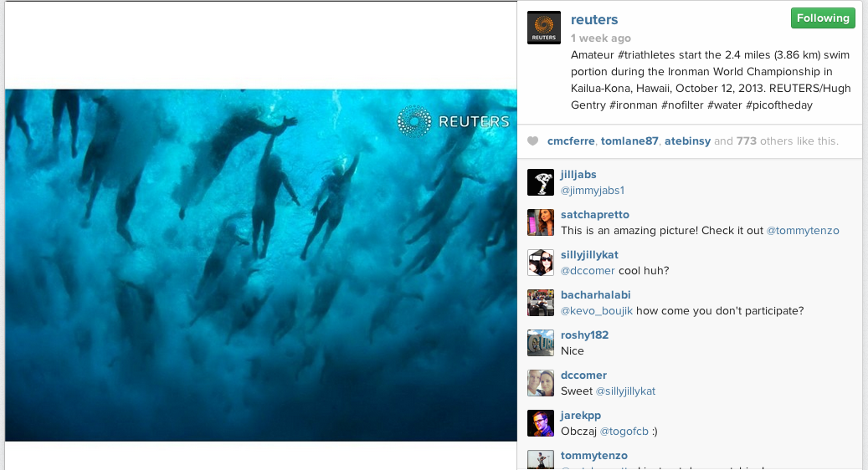Click dccomer's profile avatar
Screen dimensions: 868x470
pos(541,383)
